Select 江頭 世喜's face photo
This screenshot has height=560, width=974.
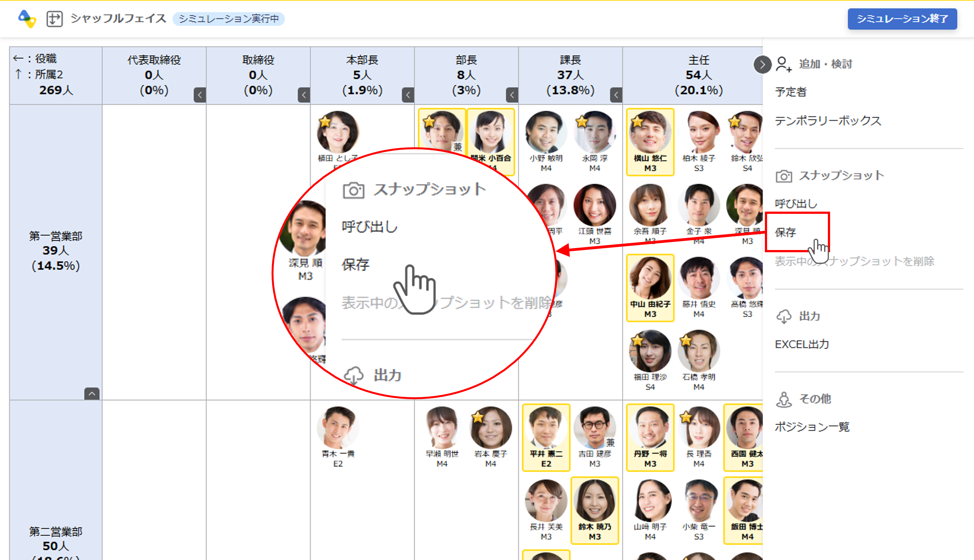pos(594,205)
